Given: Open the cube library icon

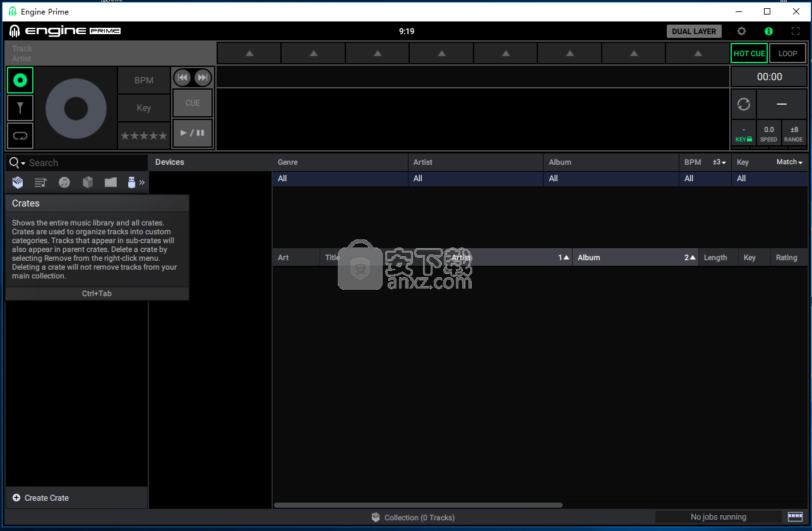Looking at the screenshot, I should tap(88, 182).
